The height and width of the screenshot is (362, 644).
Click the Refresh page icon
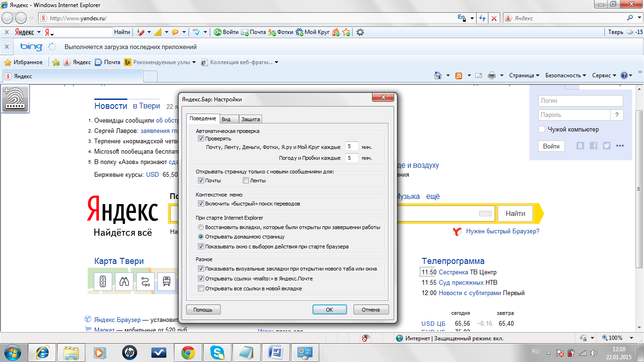click(482, 18)
